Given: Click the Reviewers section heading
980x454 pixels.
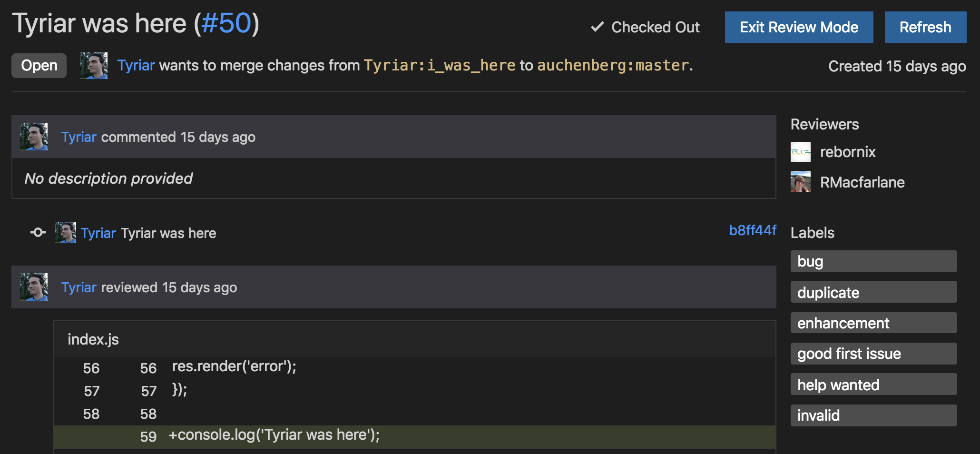Looking at the screenshot, I should tap(824, 124).
